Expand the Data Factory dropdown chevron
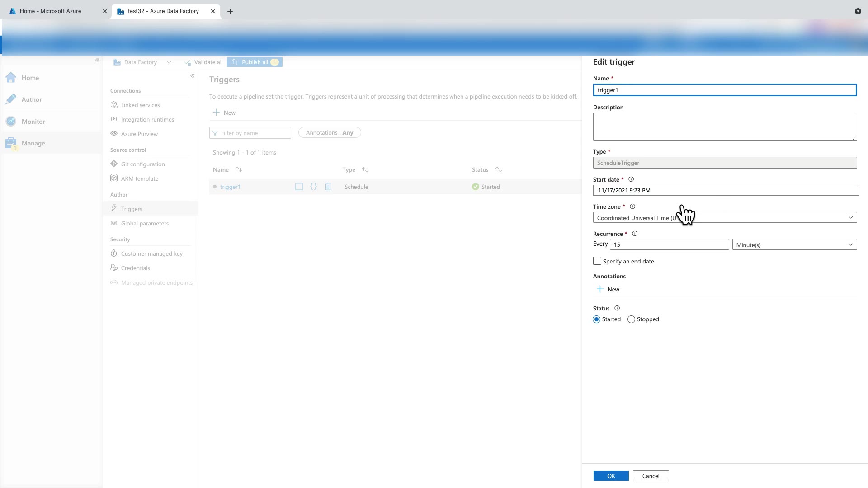Screen dimensions: 868x488 point(169,62)
